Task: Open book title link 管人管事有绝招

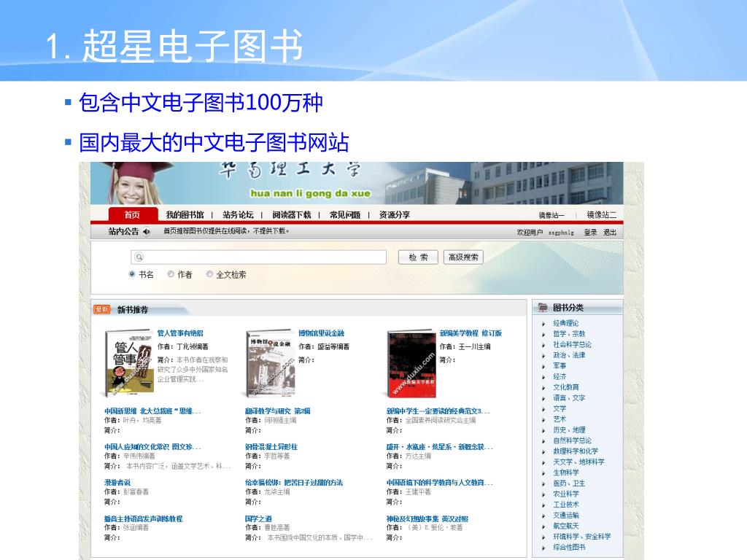Action: (180, 333)
